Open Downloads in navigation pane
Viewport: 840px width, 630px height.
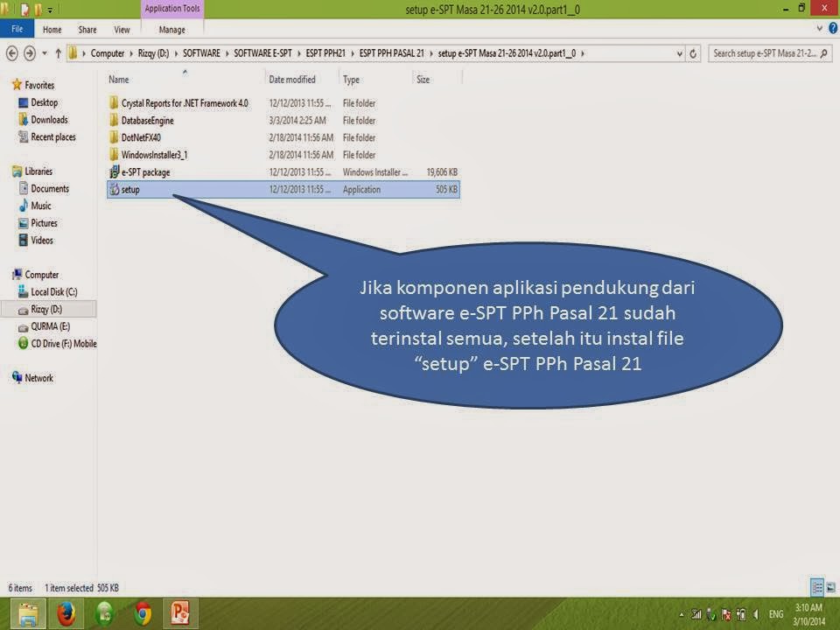tap(49, 120)
